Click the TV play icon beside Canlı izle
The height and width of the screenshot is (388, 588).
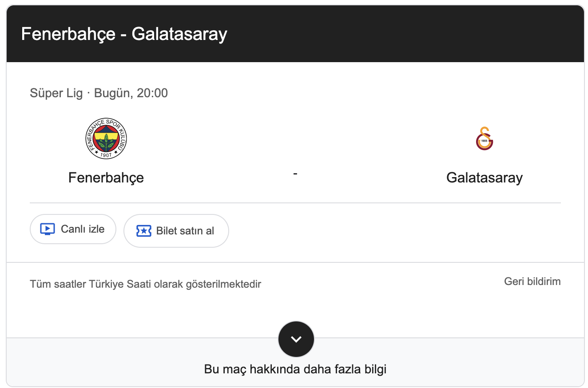click(47, 229)
